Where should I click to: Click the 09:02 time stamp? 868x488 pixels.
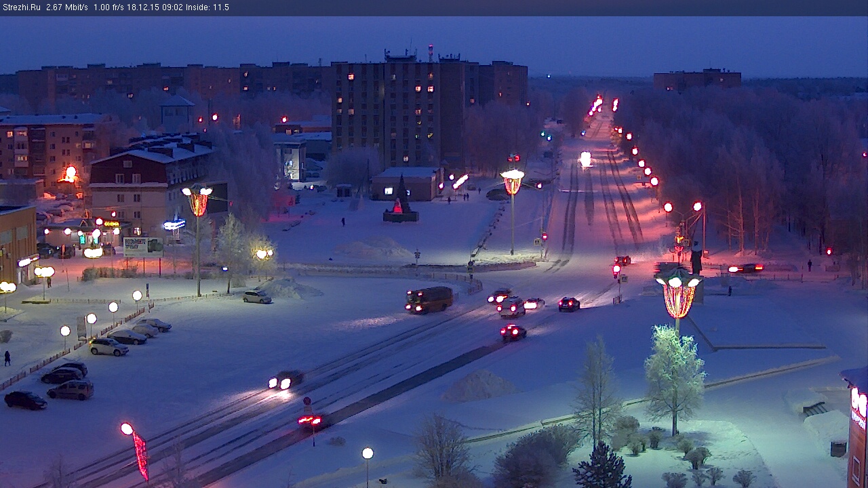tap(172, 7)
